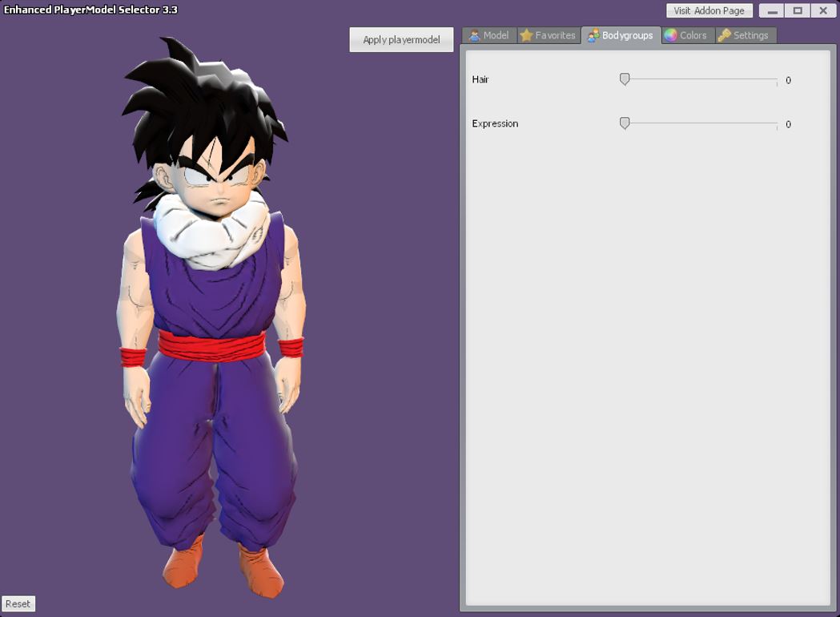The width and height of the screenshot is (840, 617).
Task: Click the Expression slider handle
Action: [625, 123]
